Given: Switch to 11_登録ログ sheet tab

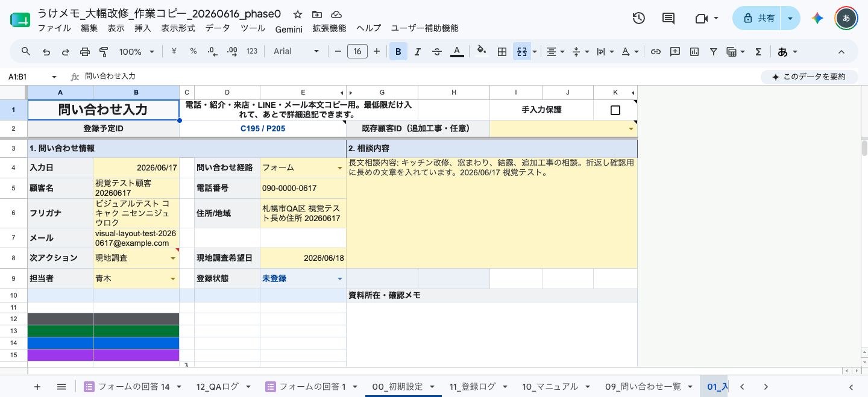Looking at the screenshot, I should pyautogui.click(x=479, y=387).
